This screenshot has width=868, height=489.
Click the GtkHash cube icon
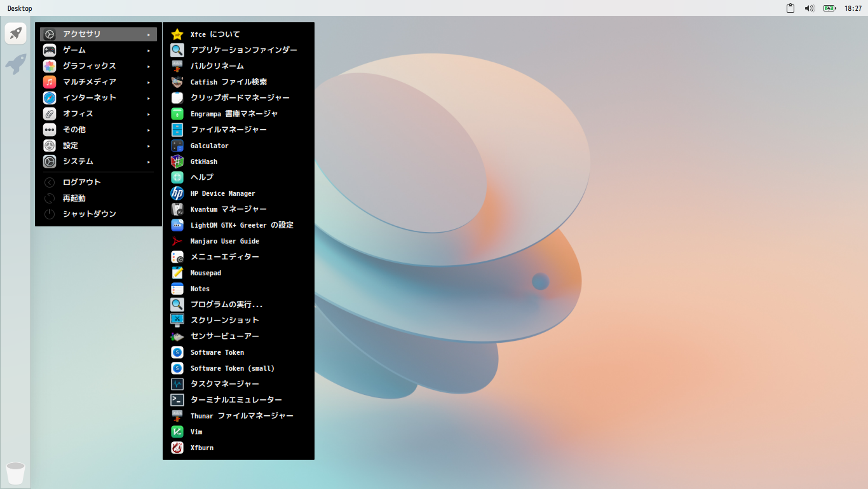tap(177, 162)
